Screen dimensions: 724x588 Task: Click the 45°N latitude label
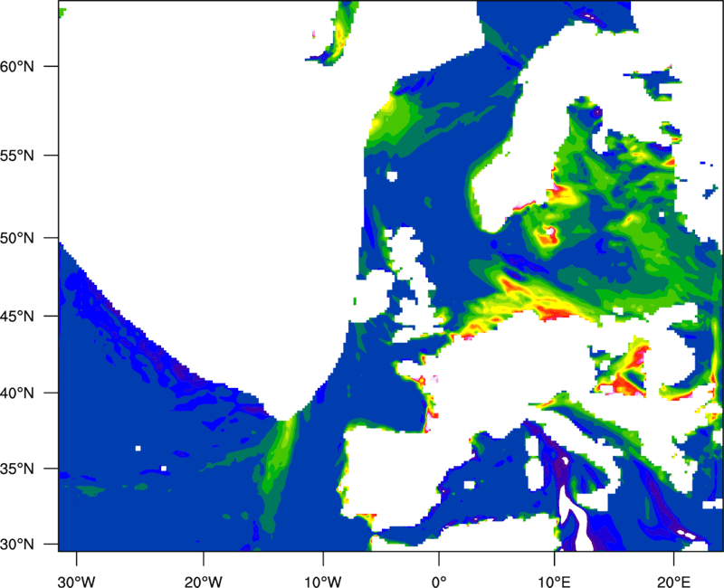tap(17, 317)
